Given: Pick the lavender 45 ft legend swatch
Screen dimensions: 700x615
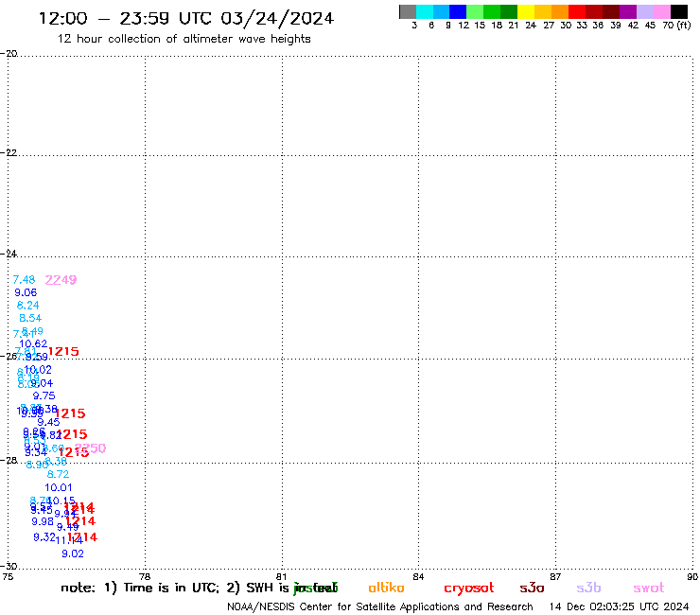Looking at the screenshot, I should (644, 11).
